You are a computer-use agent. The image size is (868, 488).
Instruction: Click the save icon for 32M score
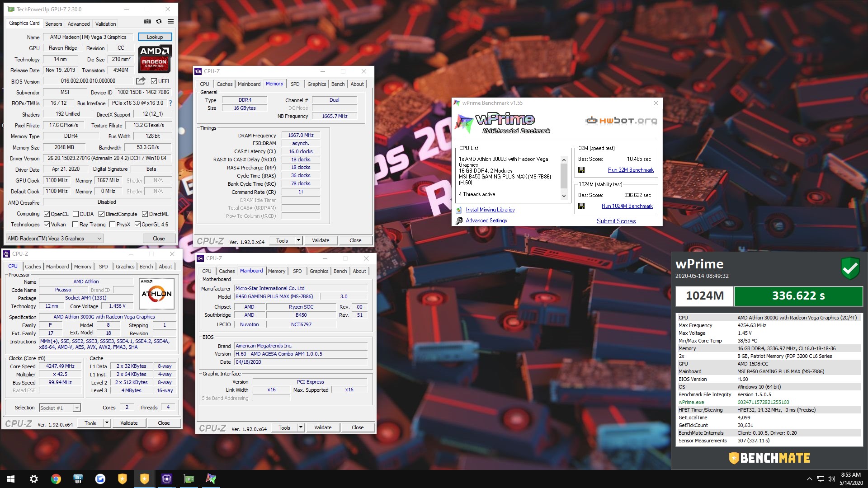581,170
